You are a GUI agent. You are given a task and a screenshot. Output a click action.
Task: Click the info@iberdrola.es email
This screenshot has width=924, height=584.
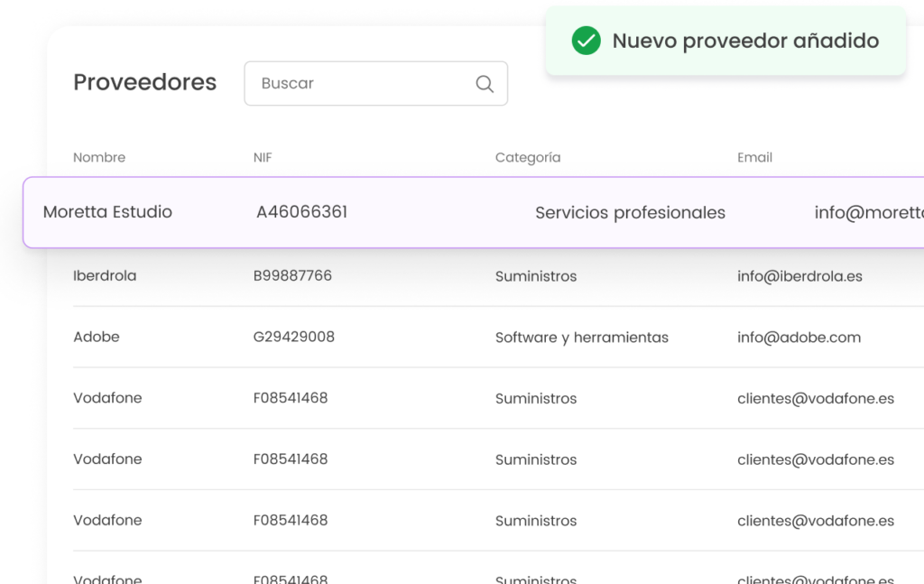click(799, 276)
